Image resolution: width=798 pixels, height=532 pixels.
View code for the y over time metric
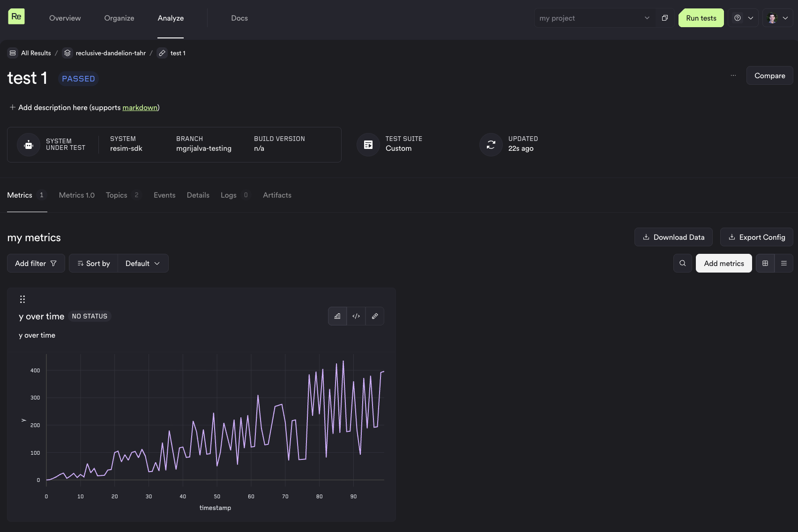coord(356,316)
